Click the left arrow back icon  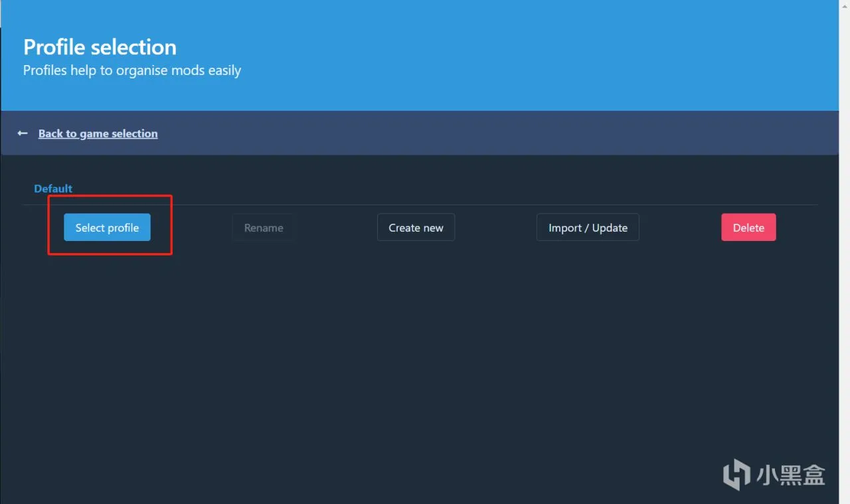(x=23, y=133)
